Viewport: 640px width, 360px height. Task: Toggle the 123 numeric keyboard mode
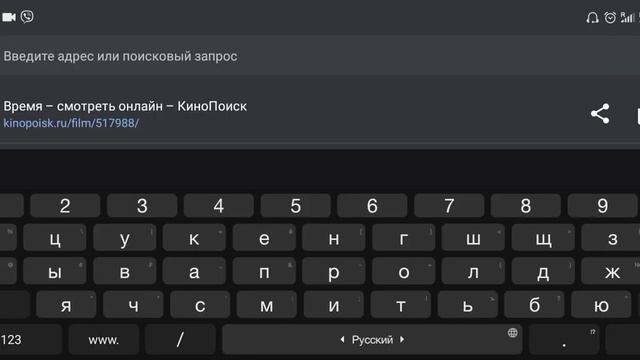tap(29, 340)
